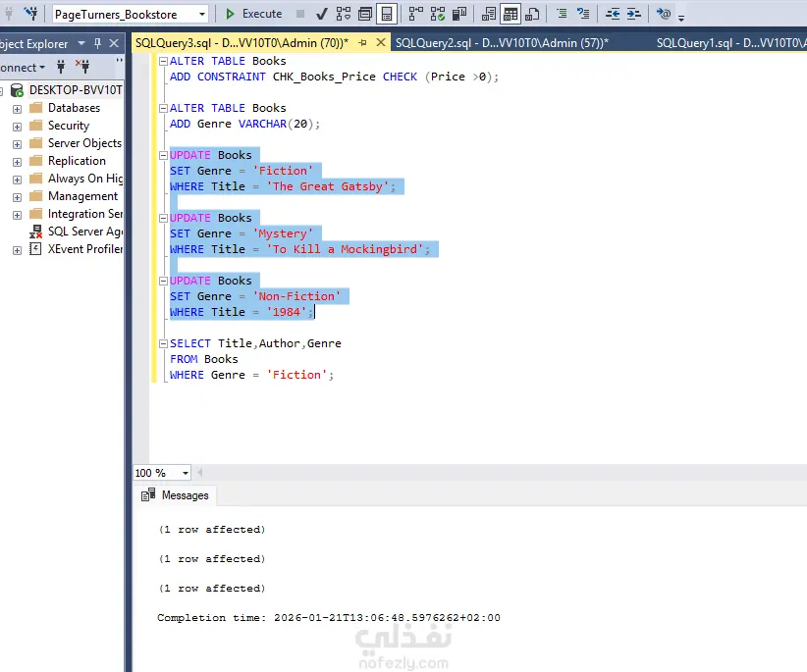The image size is (807, 672).
Task: Click Specify Values for Template Parameters icon
Action: click(664, 14)
